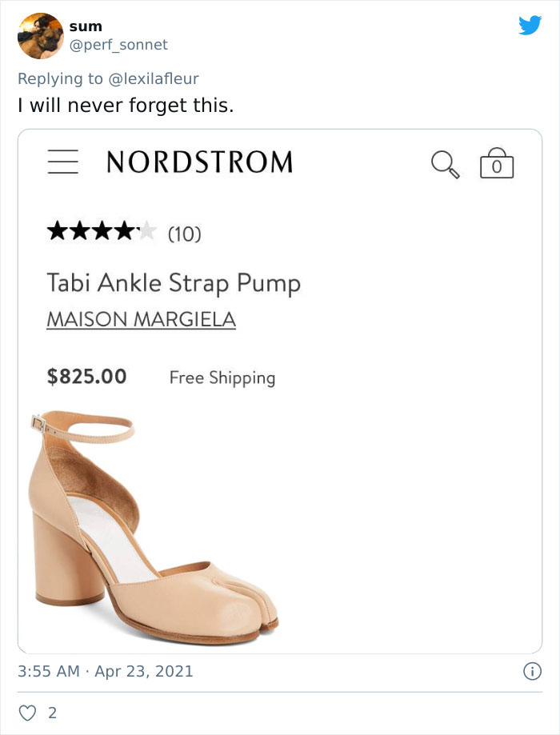Click the Tabi Ankle Strap Pump title
The width and height of the screenshot is (560, 735).
(174, 282)
